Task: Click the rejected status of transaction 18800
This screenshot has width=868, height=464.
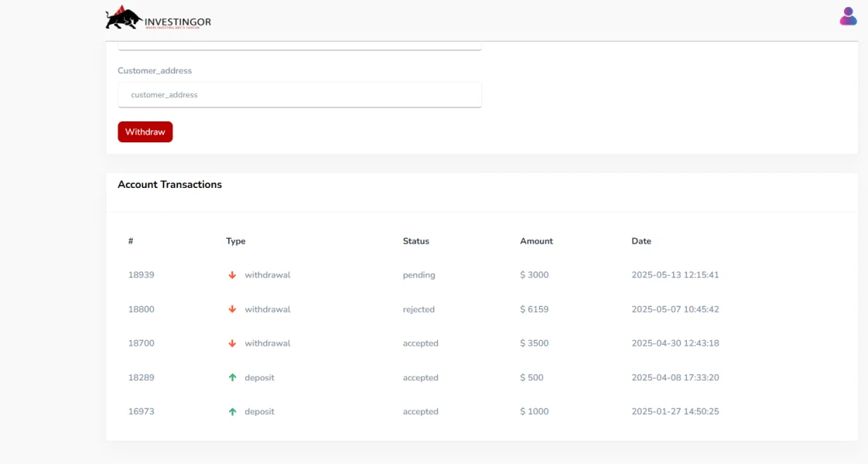Action: [419, 309]
